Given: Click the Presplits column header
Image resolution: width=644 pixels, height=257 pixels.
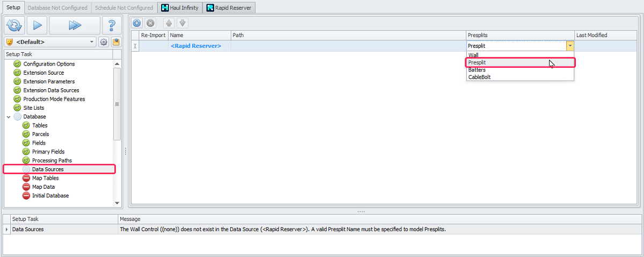Looking at the screenshot, I should tap(521, 35).
